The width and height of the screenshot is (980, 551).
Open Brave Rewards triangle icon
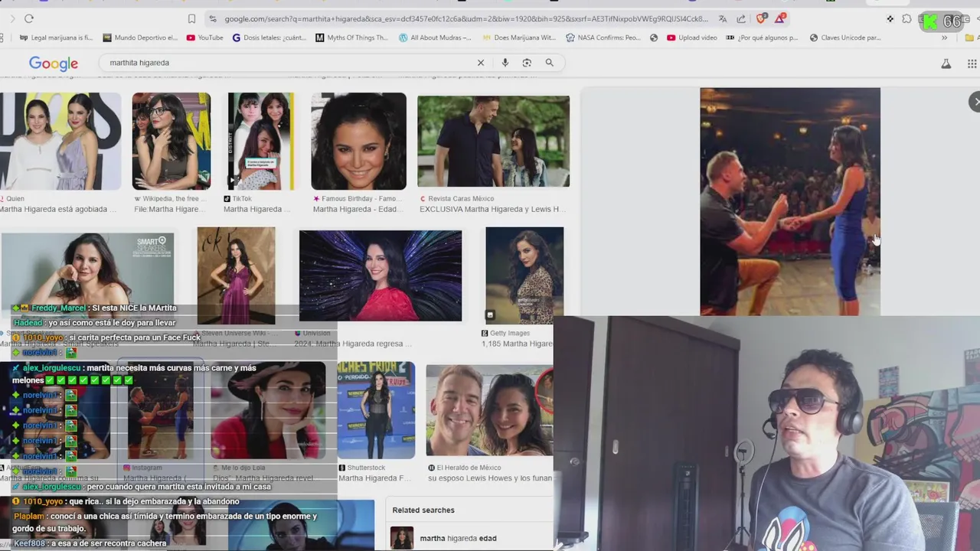(x=780, y=18)
